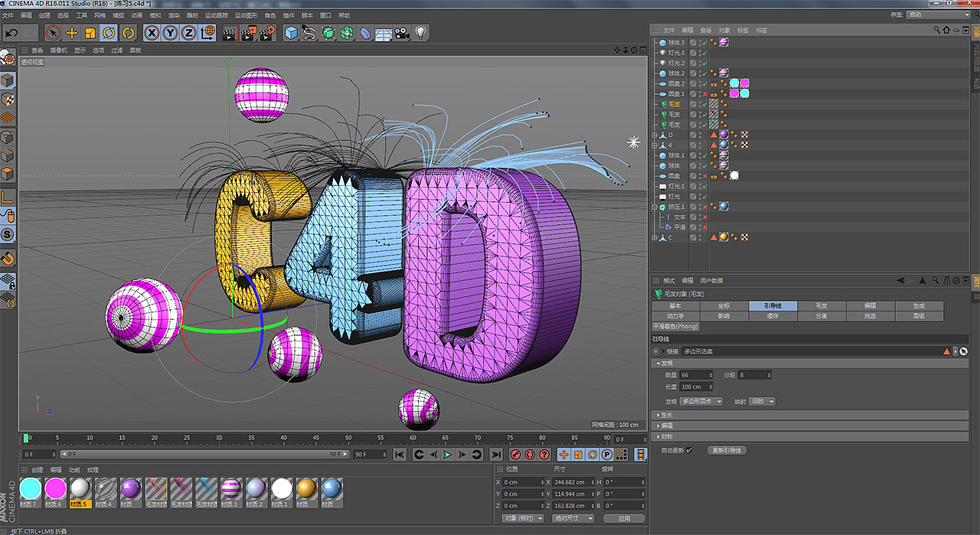Image resolution: width=980 pixels, height=535 pixels.
Task: Click the spline pen tool icon
Action: pos(309,33)
